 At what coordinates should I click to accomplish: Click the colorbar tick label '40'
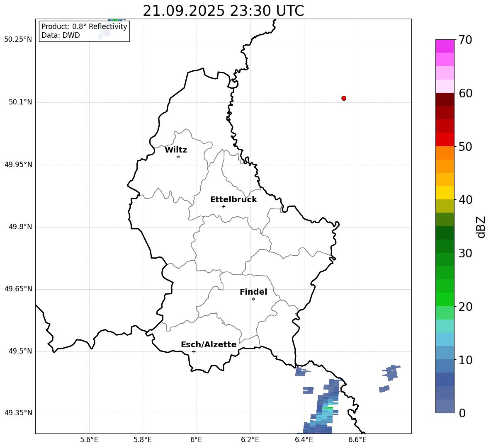pyautogui.click(x=465, y=200)
